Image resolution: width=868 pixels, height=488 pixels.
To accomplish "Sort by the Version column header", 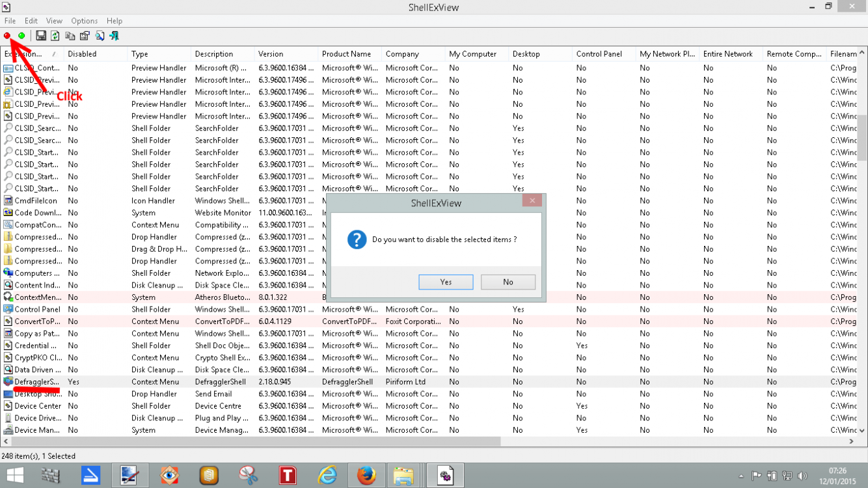I will [x=286, y=54].
